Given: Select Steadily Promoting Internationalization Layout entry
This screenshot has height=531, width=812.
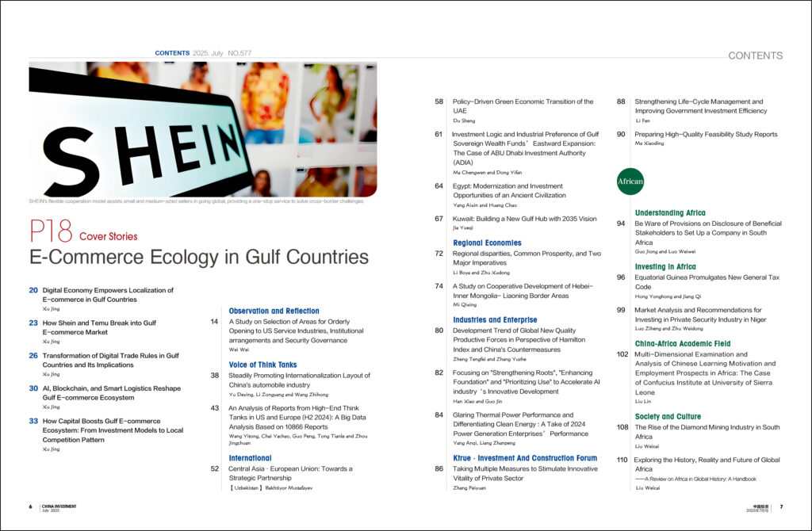Looking at the screenshot, I should click(299, 380).
